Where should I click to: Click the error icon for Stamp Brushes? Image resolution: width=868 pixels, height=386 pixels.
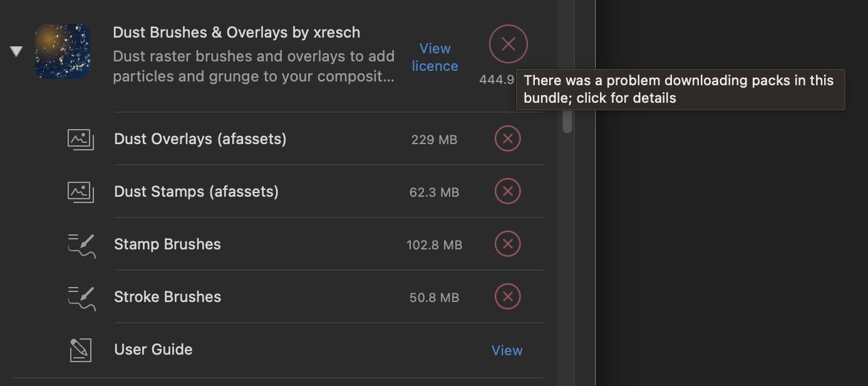click(x=507, y=244)
